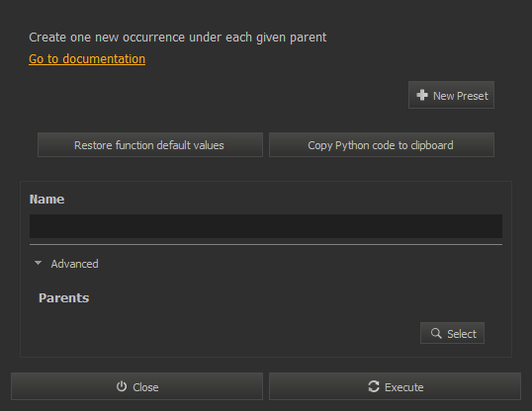Select parents using the Select button
The width and height of the screenshot is (532, 411).
[x=452, y=333]
